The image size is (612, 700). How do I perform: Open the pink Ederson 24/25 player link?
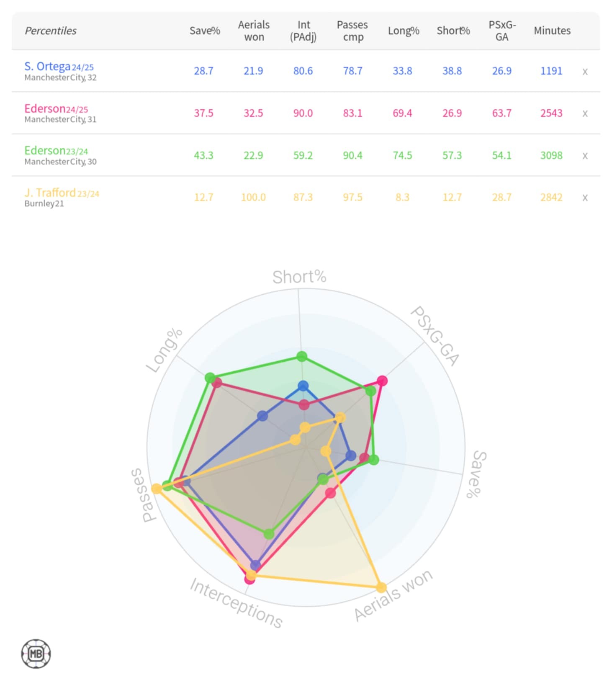coord(45,108)
